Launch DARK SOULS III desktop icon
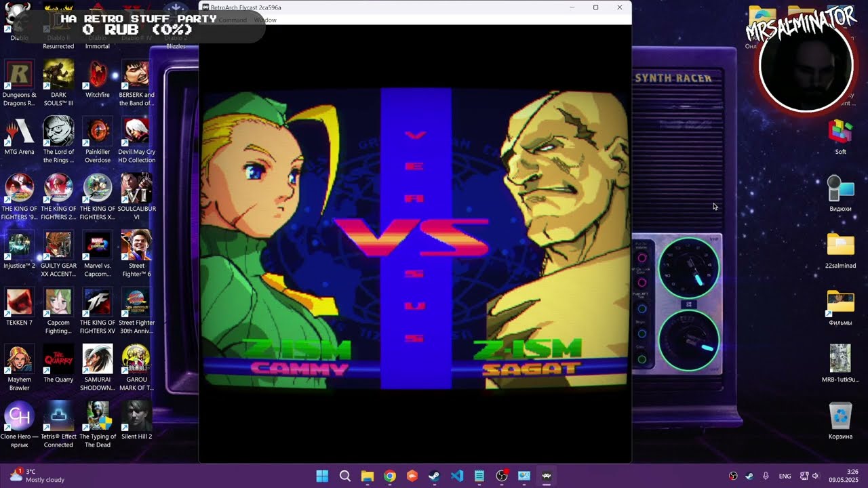 point(58,83)
